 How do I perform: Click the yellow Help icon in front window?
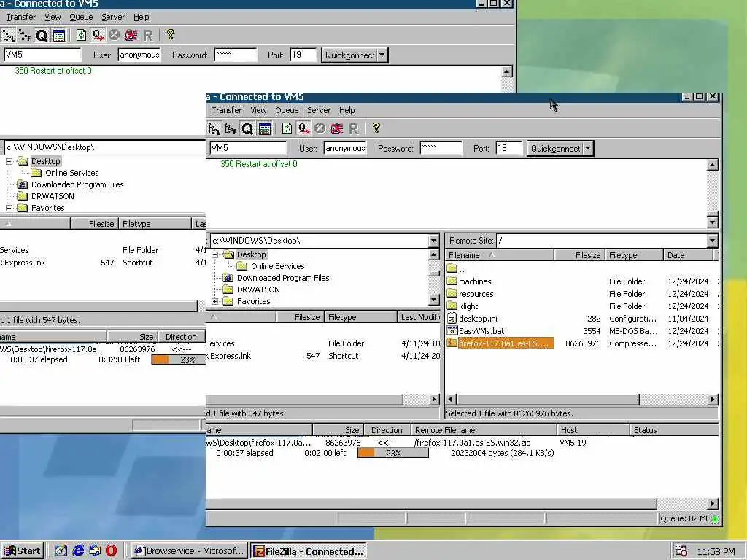(376, 128)
